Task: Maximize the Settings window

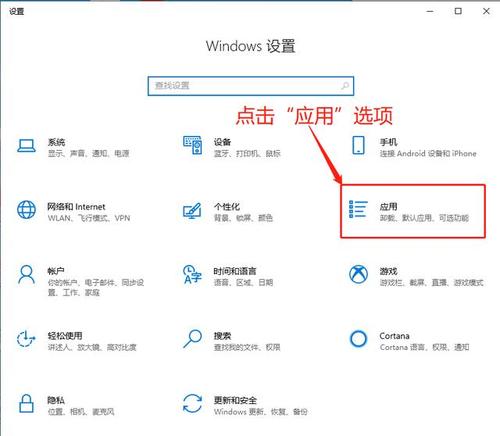Action: click(x=458, y=11)
